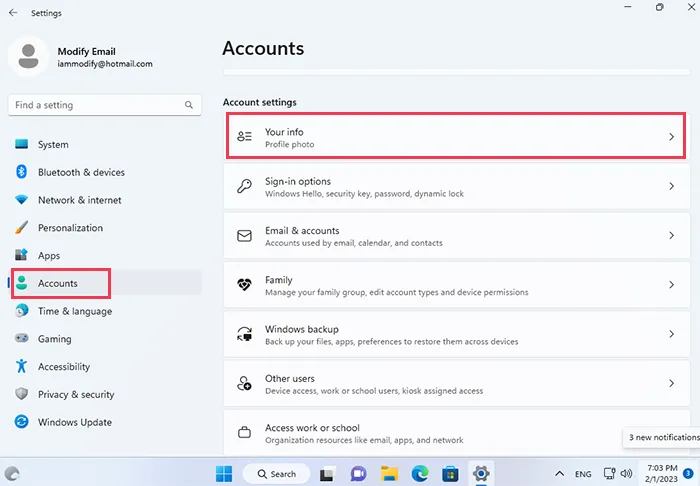Click the Sign-in options key icon

pyautogui.click(x=244, y=186)
